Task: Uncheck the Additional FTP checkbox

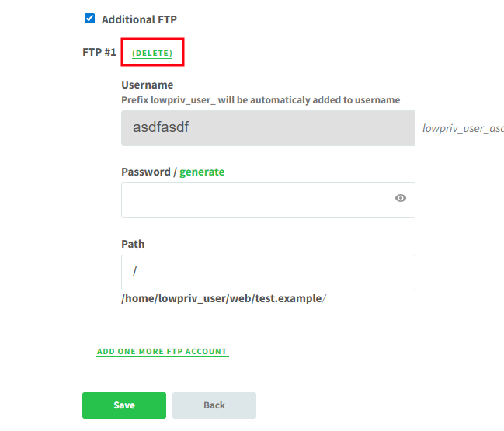Action: point(89,19)
